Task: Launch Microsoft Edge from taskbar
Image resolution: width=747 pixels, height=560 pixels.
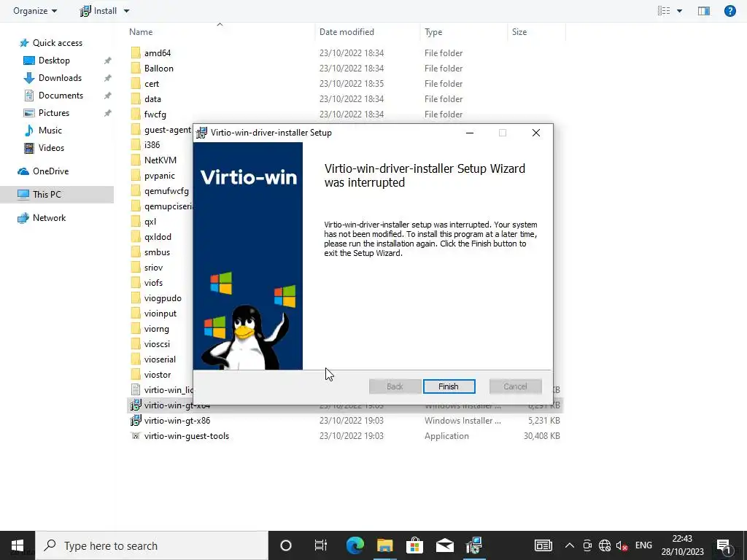Action: 355,545
